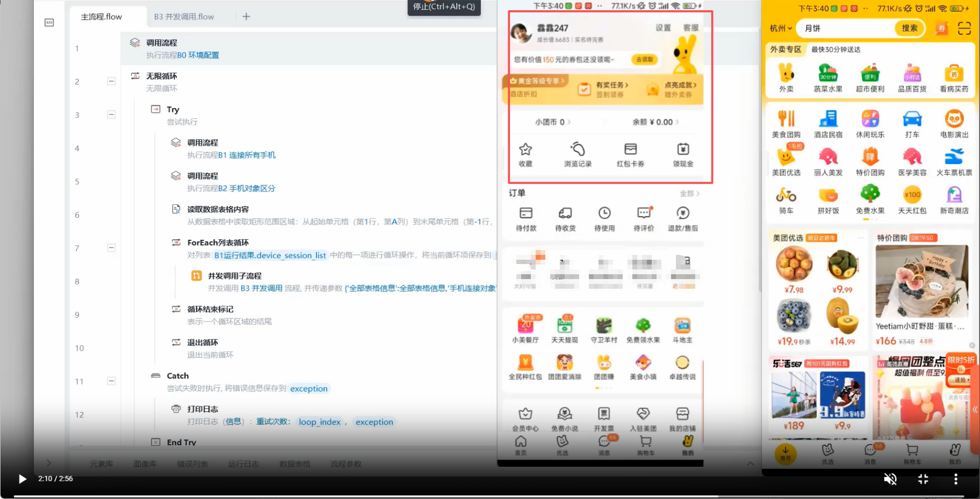The image size is (980, 499).
Task: Open 待评价 orders icon
Action: pyautogui.click(x=644, y=219)
